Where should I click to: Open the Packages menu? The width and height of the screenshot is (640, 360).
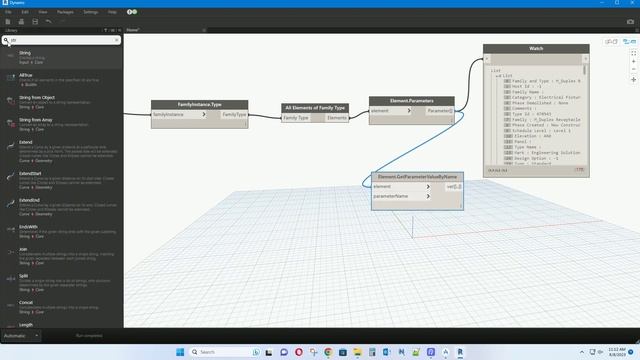click(65, 12)
